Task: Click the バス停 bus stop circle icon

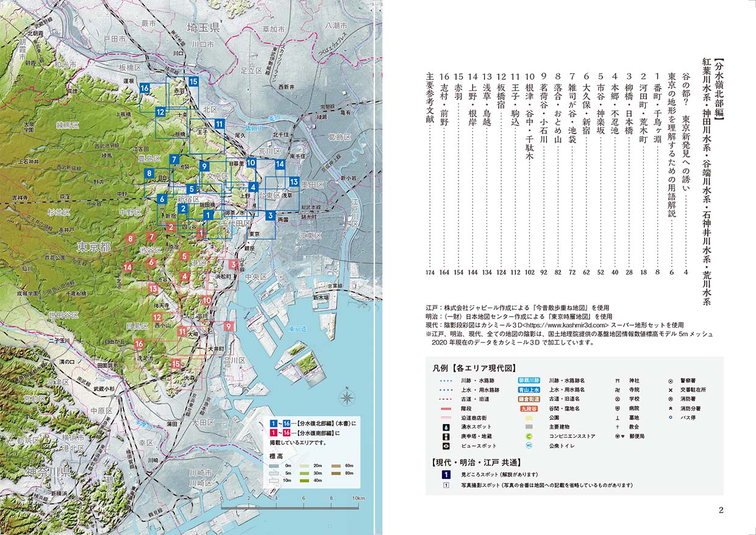Action: click(x=670, y=418)
